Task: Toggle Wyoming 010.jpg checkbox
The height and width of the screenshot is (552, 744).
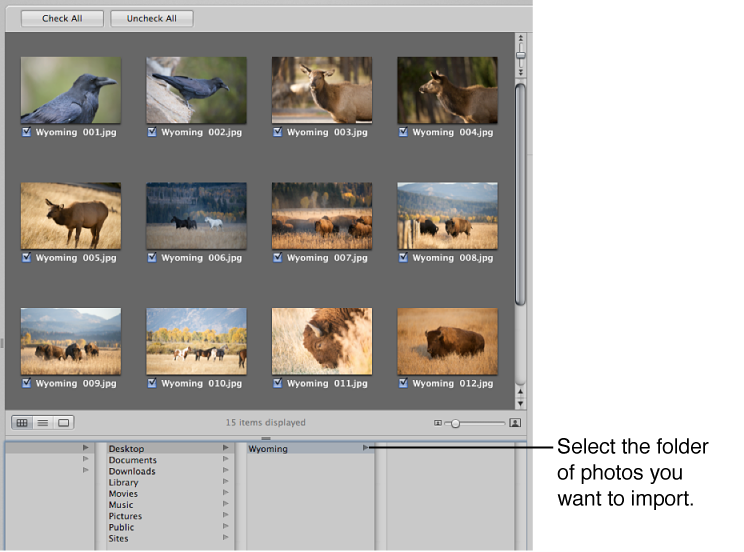Action: (152, 383)
